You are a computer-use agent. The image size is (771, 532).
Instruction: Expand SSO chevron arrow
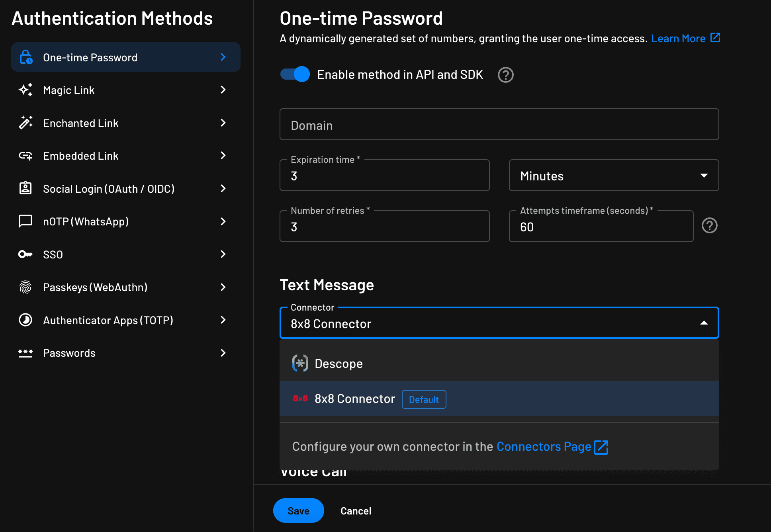tap(223, 254)
